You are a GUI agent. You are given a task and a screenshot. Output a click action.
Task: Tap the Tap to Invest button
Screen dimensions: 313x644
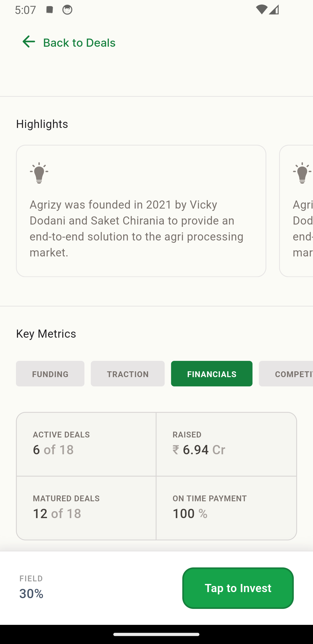click(x=238, y=588)
